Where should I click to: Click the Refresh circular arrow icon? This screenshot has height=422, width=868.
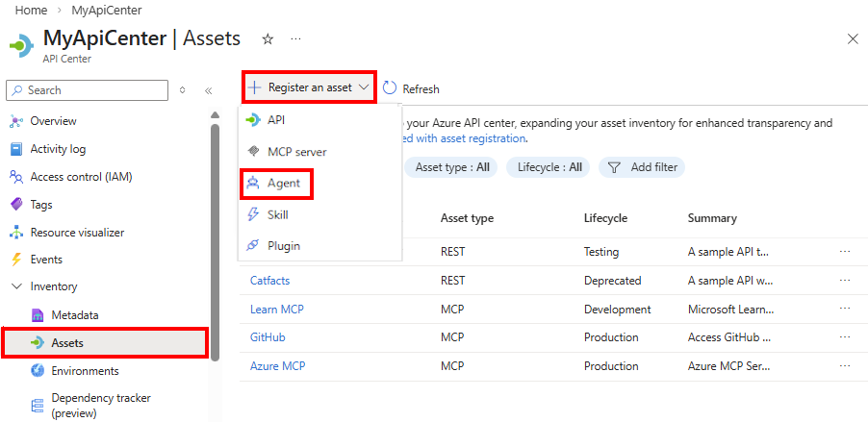tap(390, 87)
